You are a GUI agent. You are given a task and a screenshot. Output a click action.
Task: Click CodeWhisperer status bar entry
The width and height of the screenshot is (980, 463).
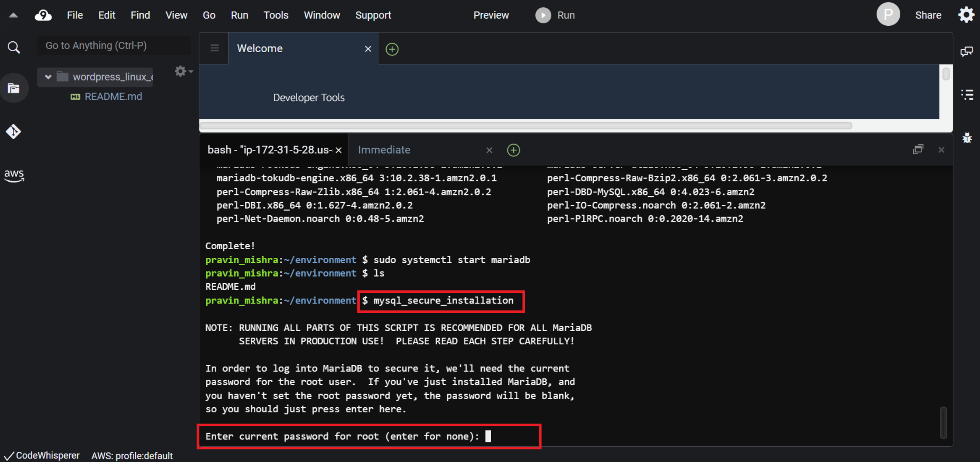[x=42, y=456]
